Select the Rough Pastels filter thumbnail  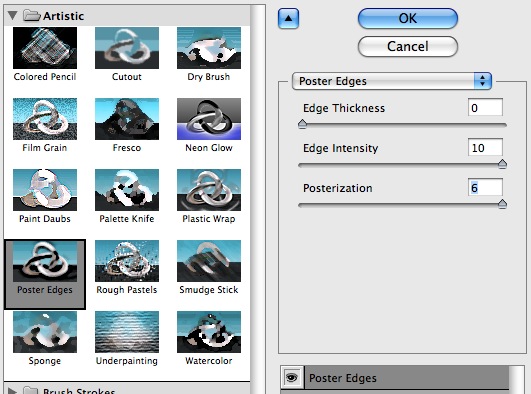coord(127,261)
